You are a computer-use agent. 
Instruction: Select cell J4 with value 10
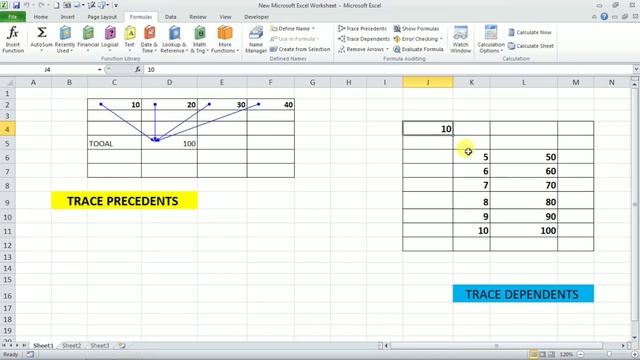pos(428,129)
